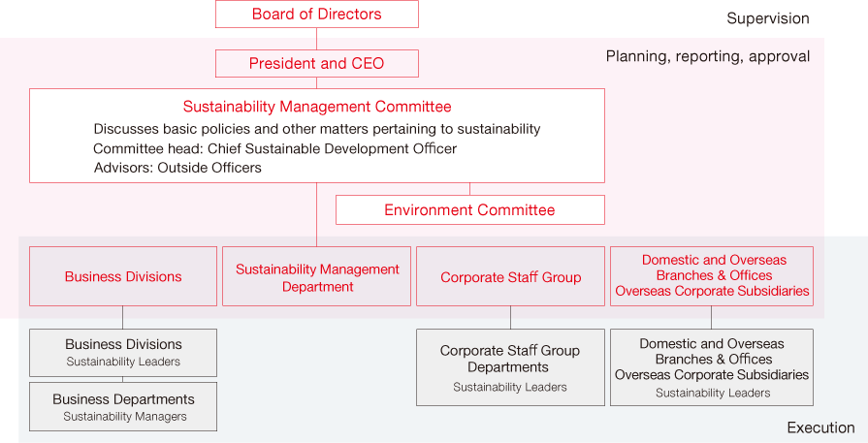
Task: Select the President and CEO box
Action: [x=316, y=63]
